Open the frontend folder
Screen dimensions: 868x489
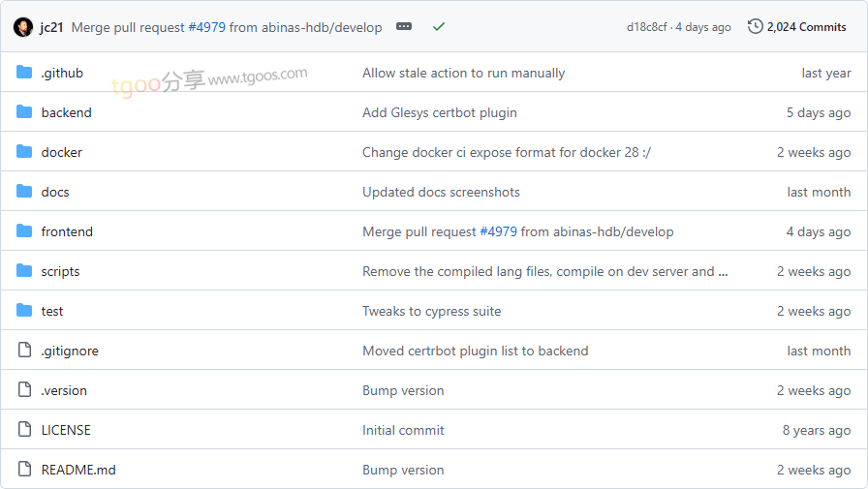pyautogui.click(x=67, y=231)
